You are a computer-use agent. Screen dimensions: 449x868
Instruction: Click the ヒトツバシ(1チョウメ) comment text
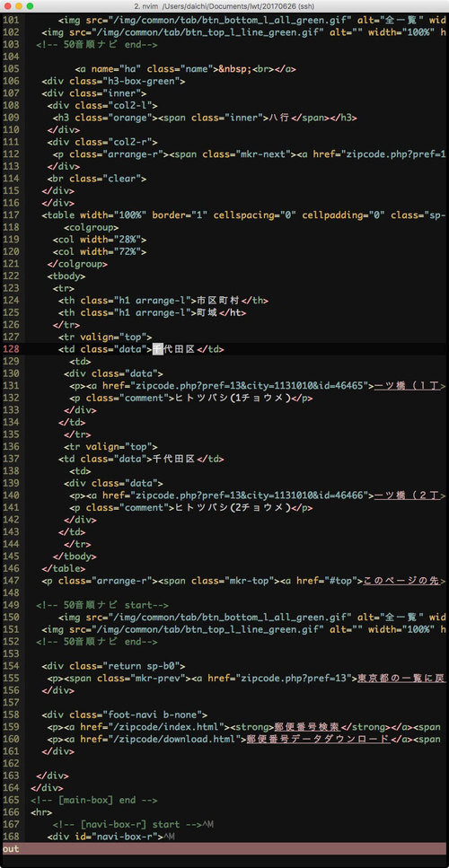point(233,398)
